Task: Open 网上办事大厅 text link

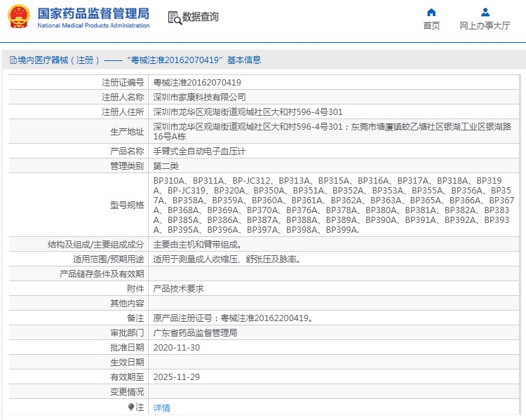Action: click(x=485, y=25)
